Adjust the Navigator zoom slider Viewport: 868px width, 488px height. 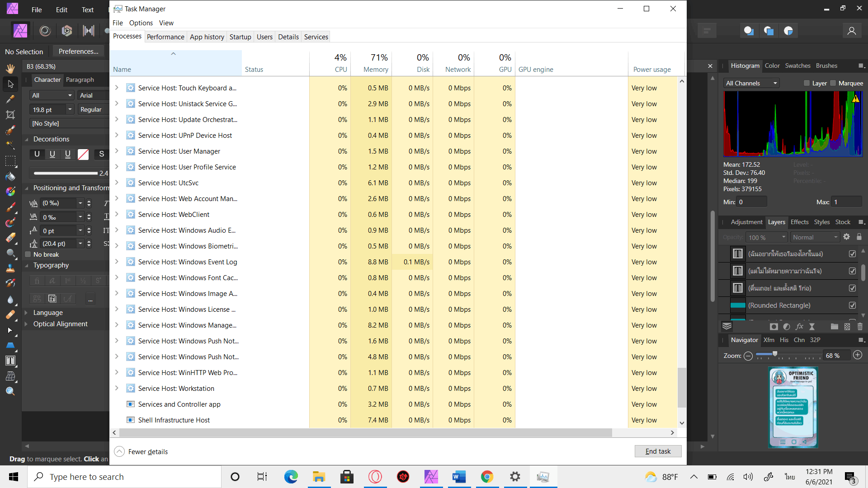[x=774, y=354]
